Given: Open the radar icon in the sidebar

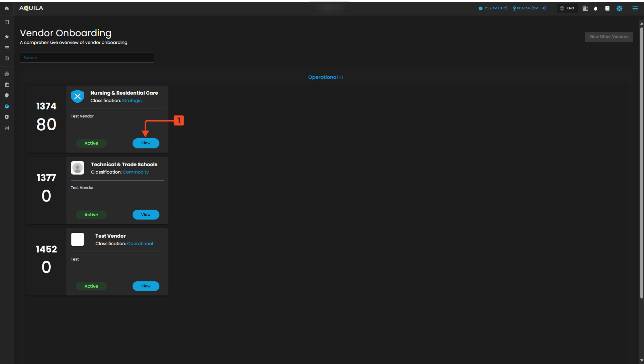Looking at the screenshot, I should click(x=7, y=74).
